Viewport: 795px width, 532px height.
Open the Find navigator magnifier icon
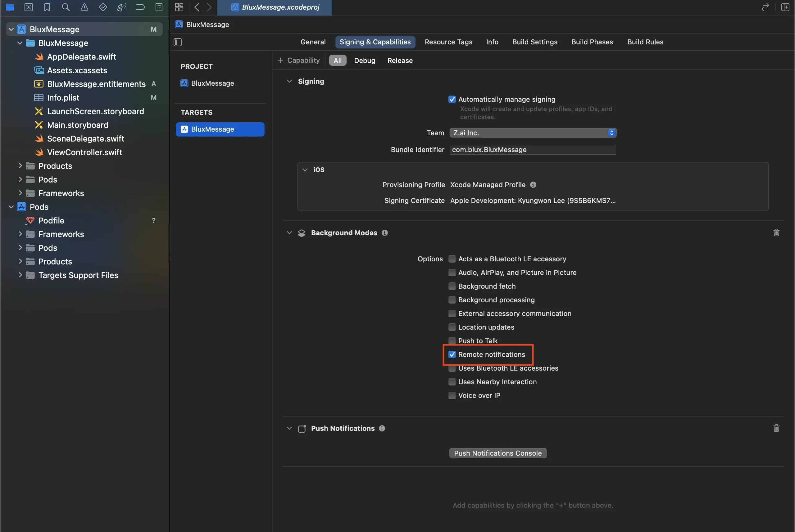pyautogui.click(x=66, y=7)
